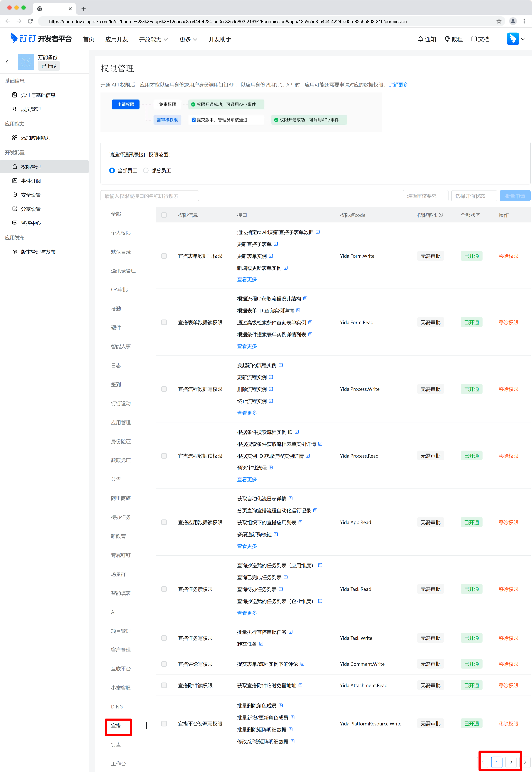Open 应用开发 in top navigation
The height and width of the screenshot is (772, 532).
tap(117, 39)
